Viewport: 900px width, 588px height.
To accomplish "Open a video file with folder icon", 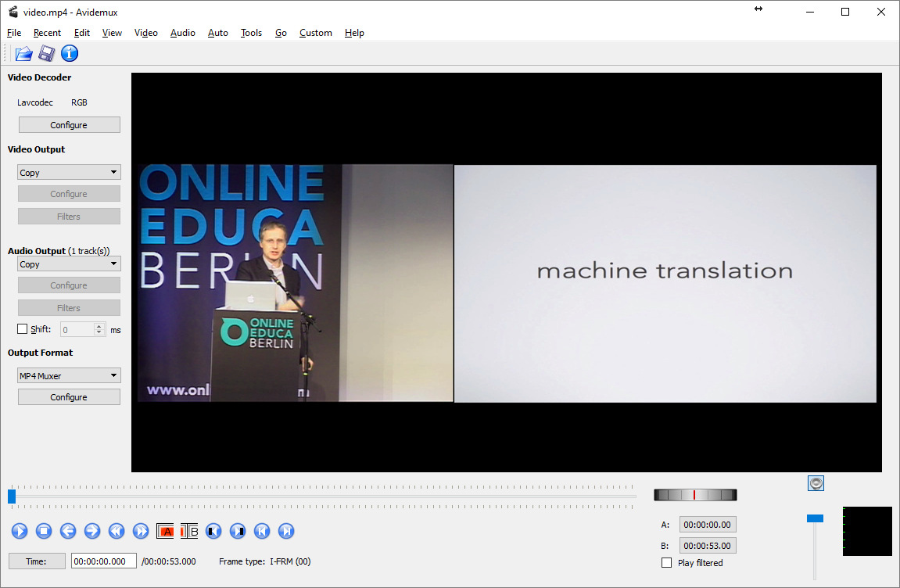I will [23, 53].
